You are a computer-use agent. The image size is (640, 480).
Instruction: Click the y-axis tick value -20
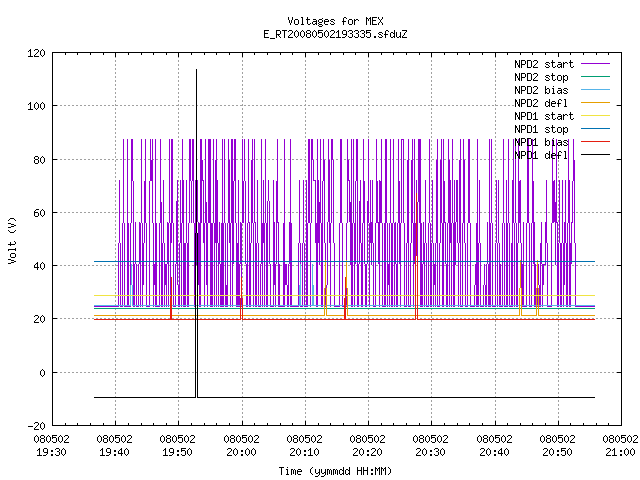tap(36, 426)
